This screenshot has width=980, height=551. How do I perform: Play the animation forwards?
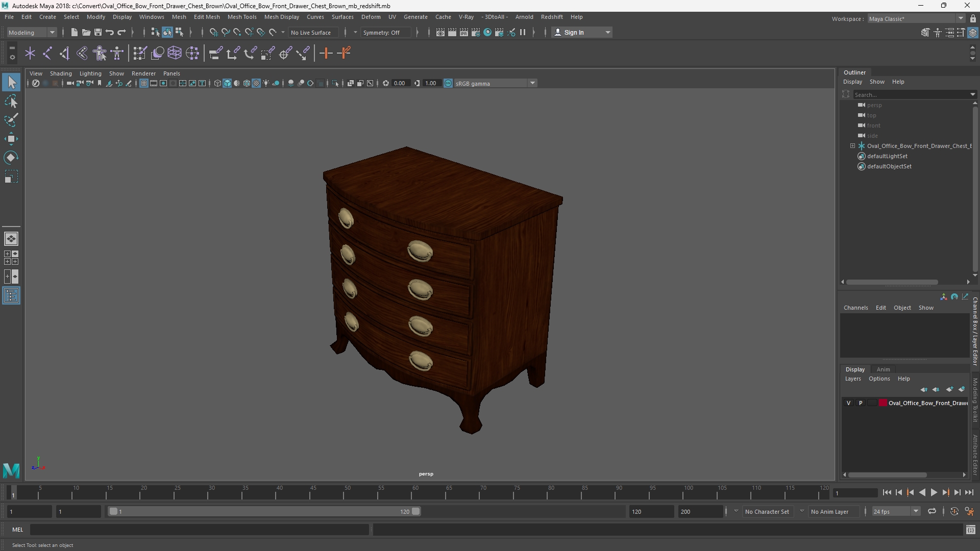pos(934,492)
